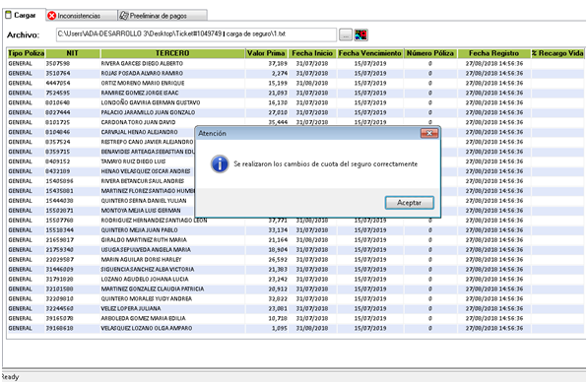
Task: Click the red error icon on Inconsistencias tab
Action: click(x=52, y=16)
